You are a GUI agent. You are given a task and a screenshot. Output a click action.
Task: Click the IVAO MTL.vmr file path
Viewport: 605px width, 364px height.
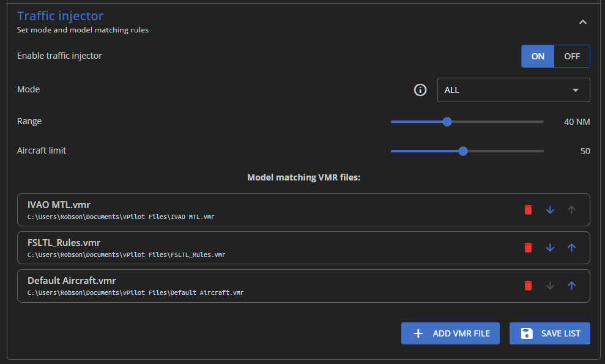tap(121, 217)
